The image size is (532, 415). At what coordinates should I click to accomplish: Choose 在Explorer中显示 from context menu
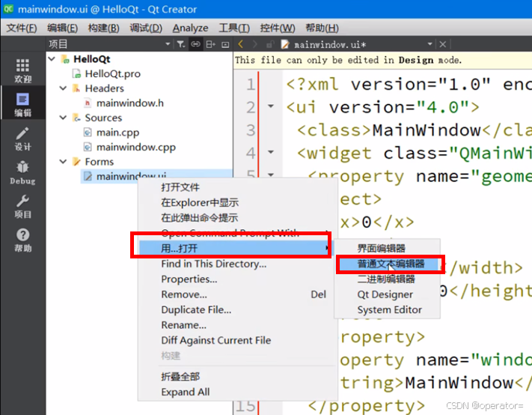200,202
